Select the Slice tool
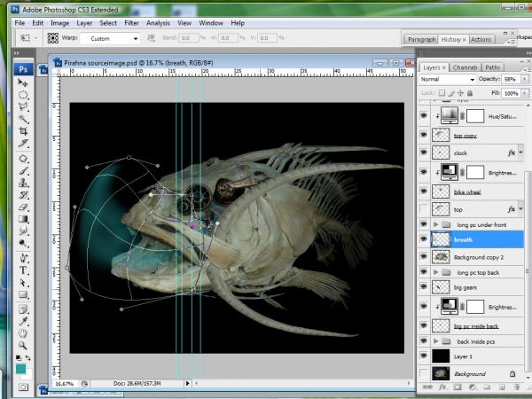532x399 pixels. click(23, 143)
